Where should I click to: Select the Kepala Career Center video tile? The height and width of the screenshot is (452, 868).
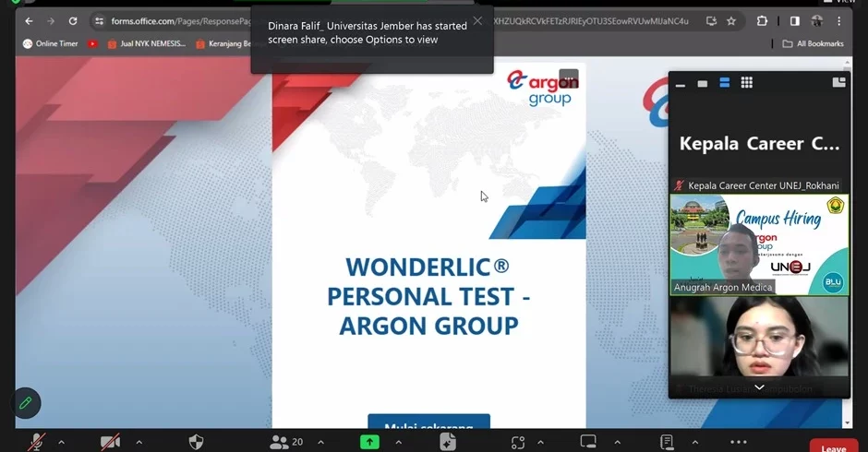[759, 144]
